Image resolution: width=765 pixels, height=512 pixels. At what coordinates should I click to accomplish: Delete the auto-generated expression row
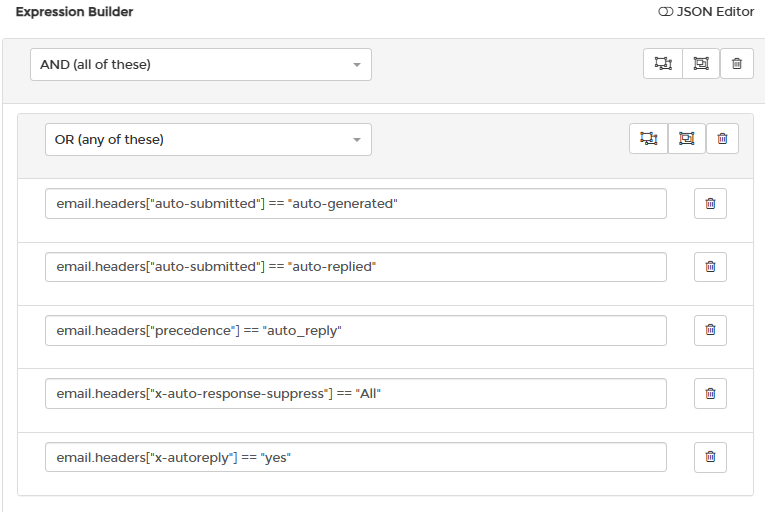point(710,204)
